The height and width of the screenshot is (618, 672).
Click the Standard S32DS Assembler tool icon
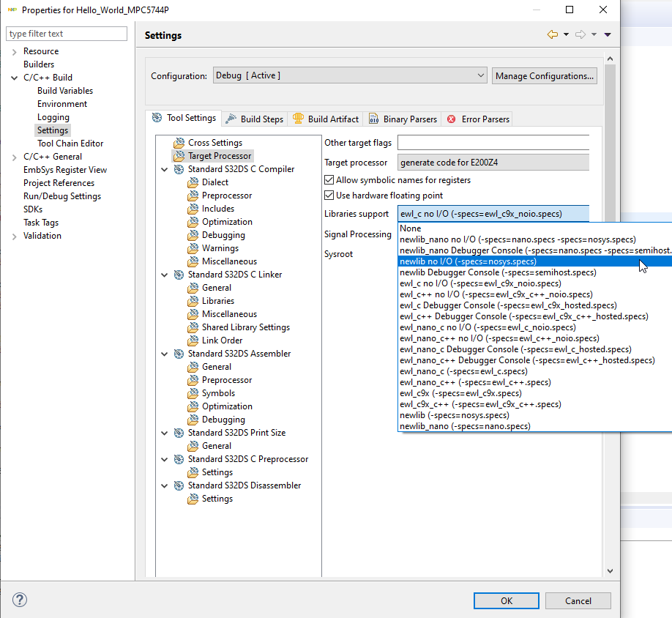pyautogui.click(x=179, y=354)
